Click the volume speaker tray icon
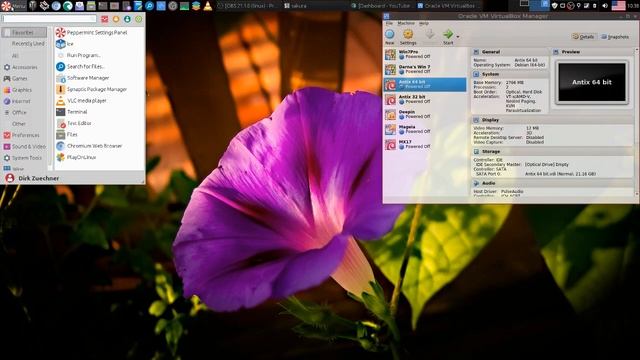Image resolution: width=640 pixels, height=360 pixels. tap(605, 6)
